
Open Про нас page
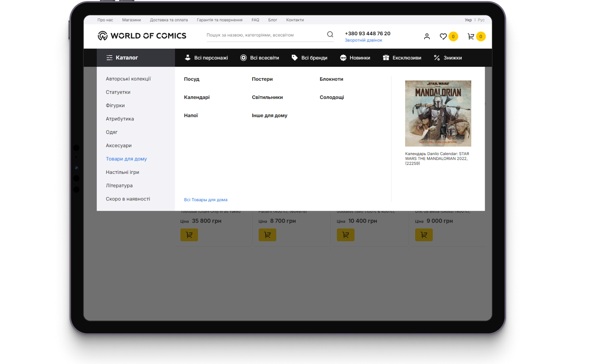(x=105, y=20)
